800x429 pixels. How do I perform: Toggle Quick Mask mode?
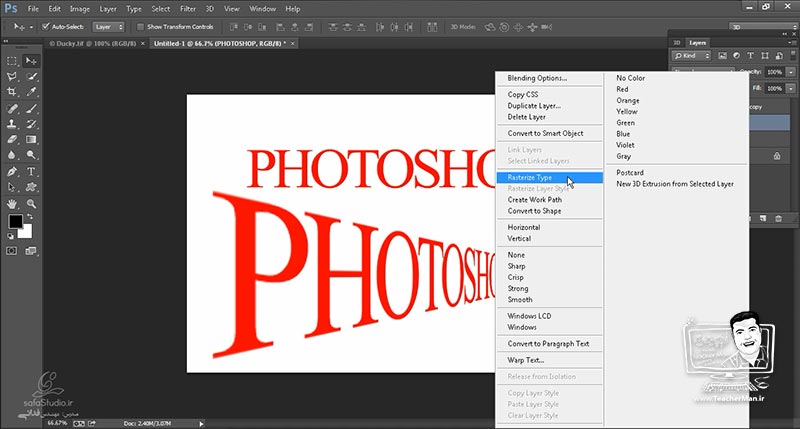click(x=12, y=251)
